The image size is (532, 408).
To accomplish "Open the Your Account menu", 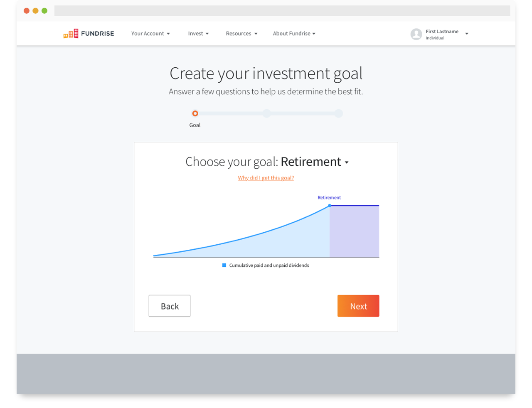I will point(150,34).
